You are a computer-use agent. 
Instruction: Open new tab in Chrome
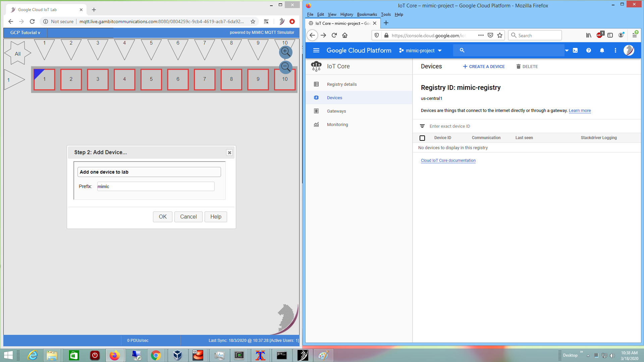click(94, 10)
